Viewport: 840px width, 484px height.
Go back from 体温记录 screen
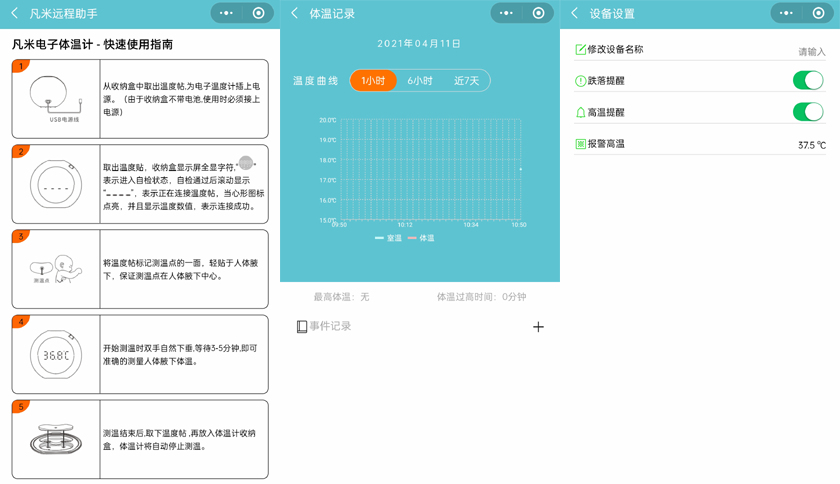[x=295, y=13]
